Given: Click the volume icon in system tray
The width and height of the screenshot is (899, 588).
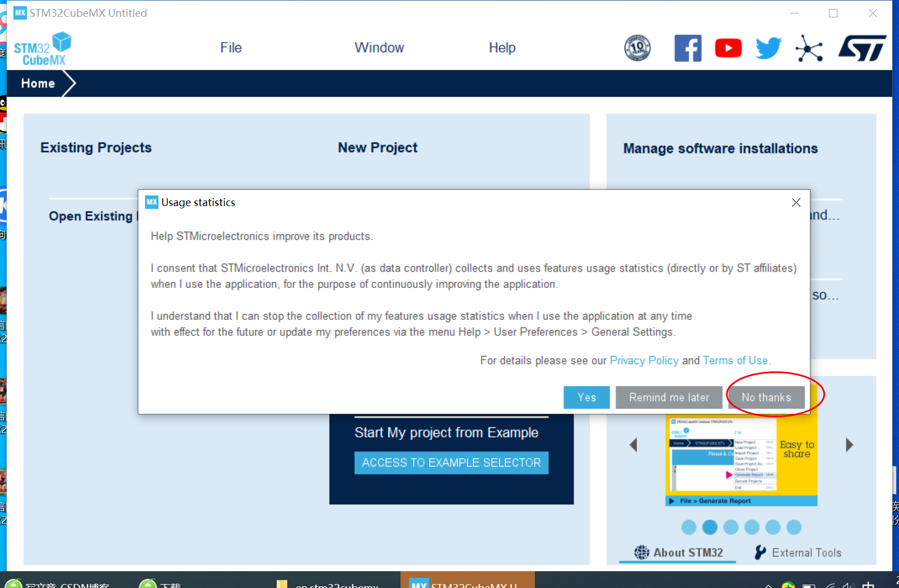Looking at the screenshot, I should click(x=848, y=585).
